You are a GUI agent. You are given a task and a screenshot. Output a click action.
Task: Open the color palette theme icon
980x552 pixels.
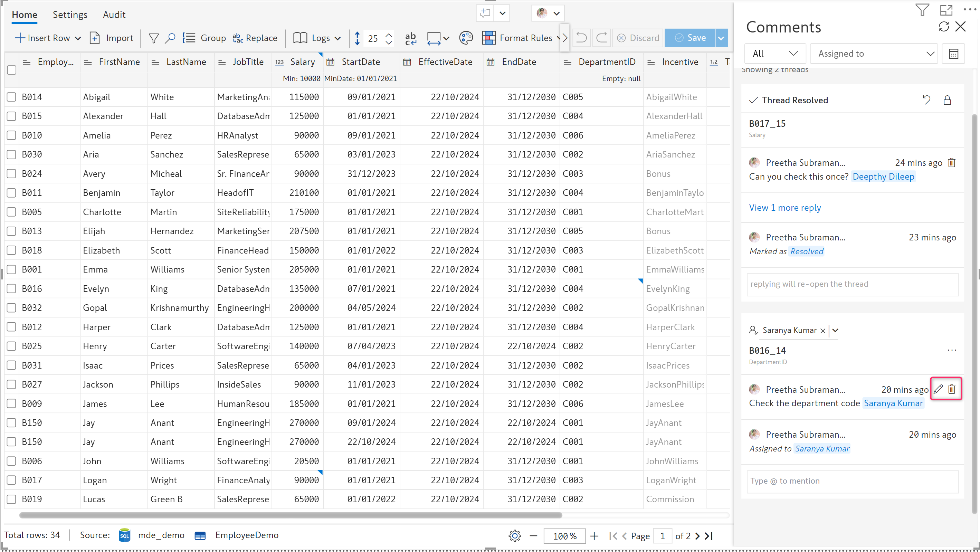(x=466, y=38)
